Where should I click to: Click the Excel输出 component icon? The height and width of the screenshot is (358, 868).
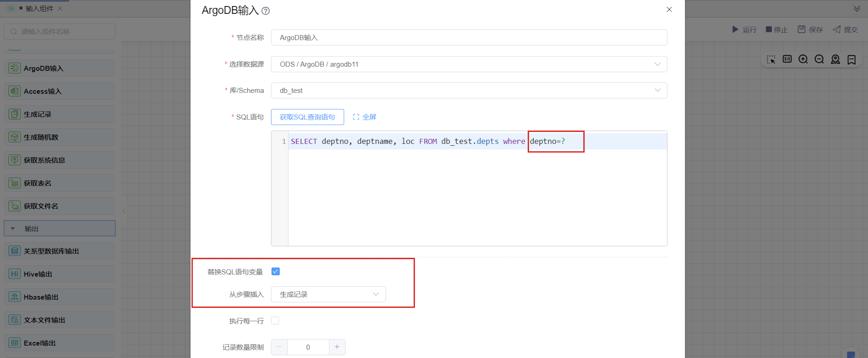(14, 342)
